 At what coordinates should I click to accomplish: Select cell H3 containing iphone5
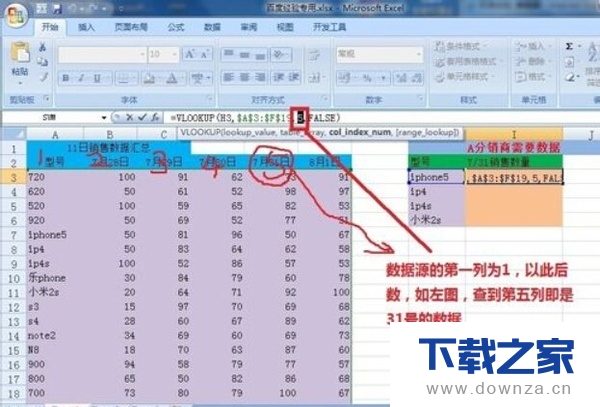[437, 177]
